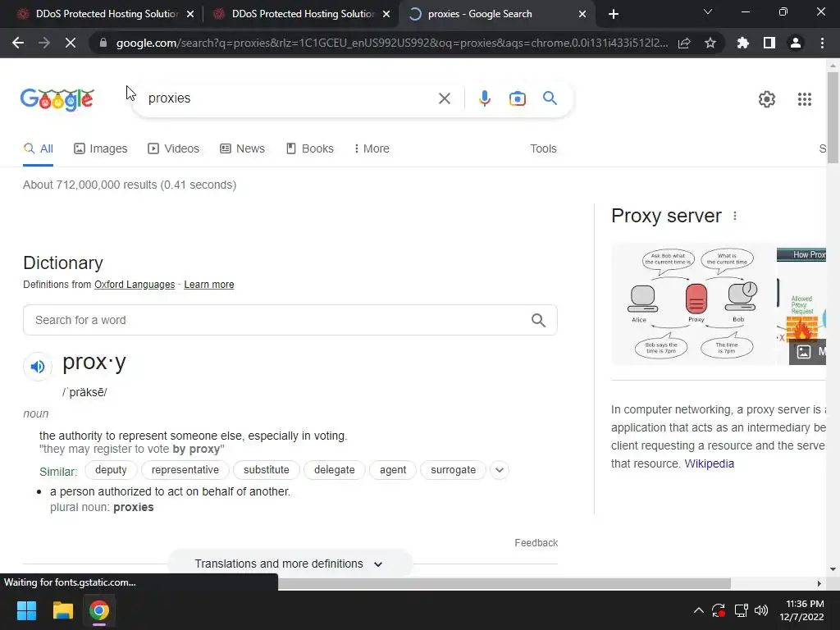840x630 pixels.
Task: Open the Extensions puzzle icon
Action: [x=743, y=43]
